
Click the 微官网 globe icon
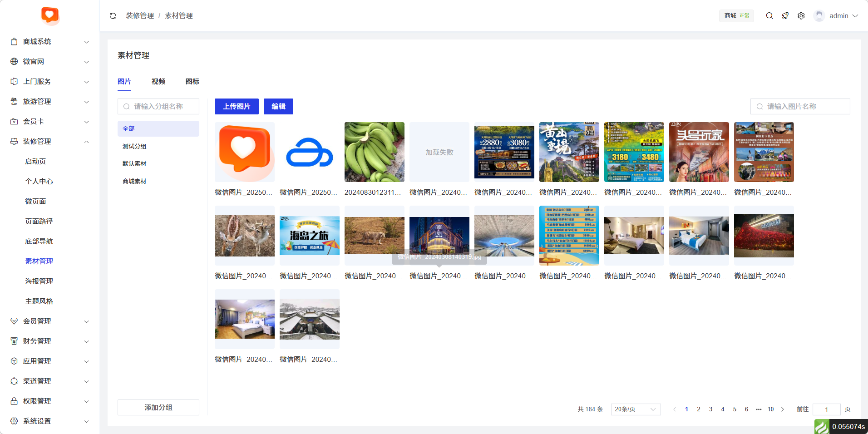tap(14, 61)
